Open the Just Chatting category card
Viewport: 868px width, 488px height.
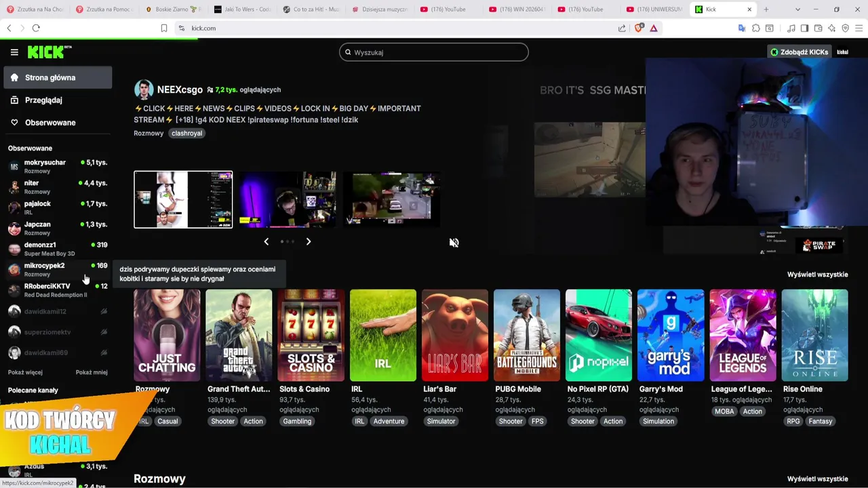pyautogui.click(x=167, y=335)
